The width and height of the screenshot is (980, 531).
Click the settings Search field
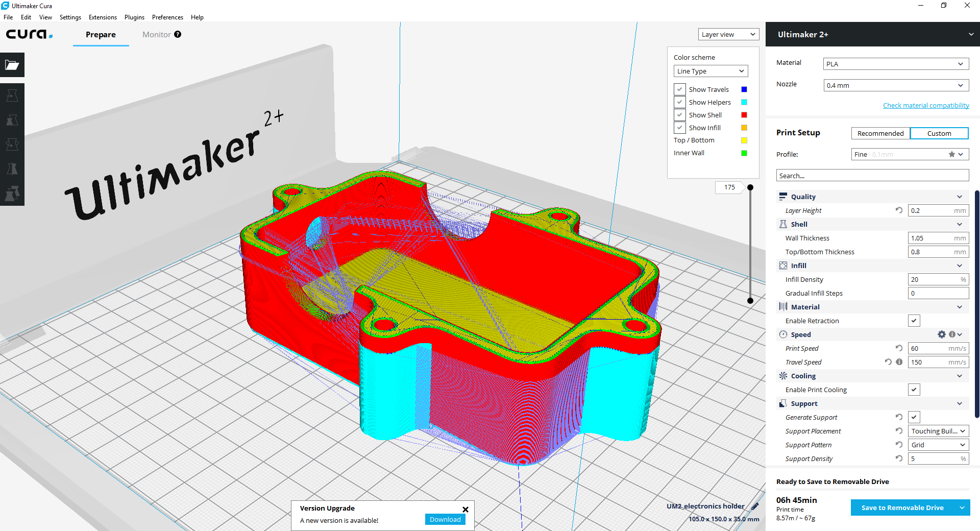(872, 176)
